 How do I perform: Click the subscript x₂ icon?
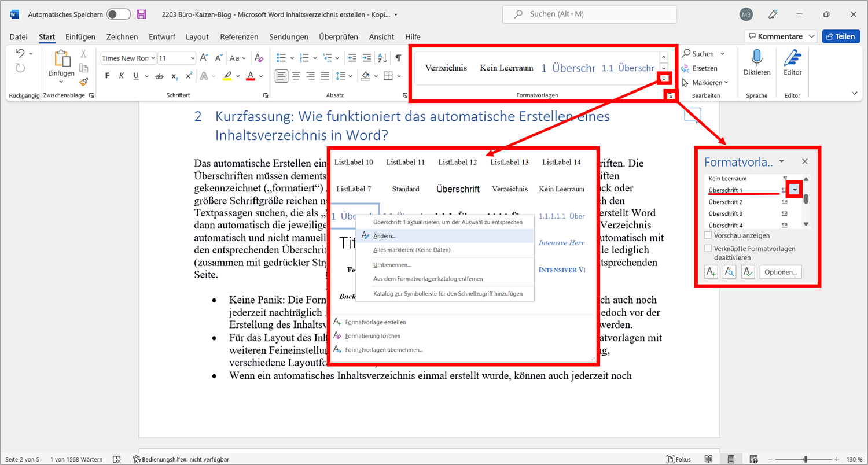coord(174,76)
